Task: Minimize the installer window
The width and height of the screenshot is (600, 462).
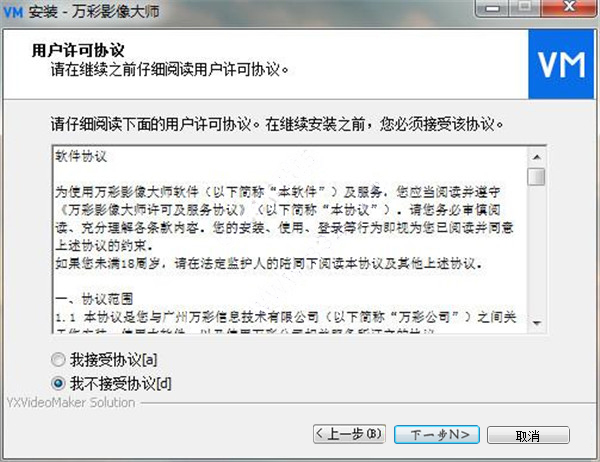Action: point(492,8)
